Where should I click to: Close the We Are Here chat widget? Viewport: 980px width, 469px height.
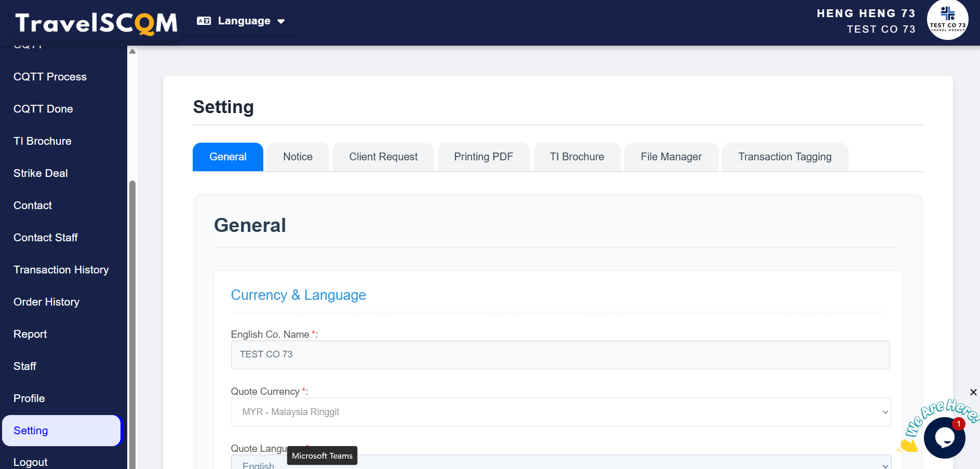973,392
